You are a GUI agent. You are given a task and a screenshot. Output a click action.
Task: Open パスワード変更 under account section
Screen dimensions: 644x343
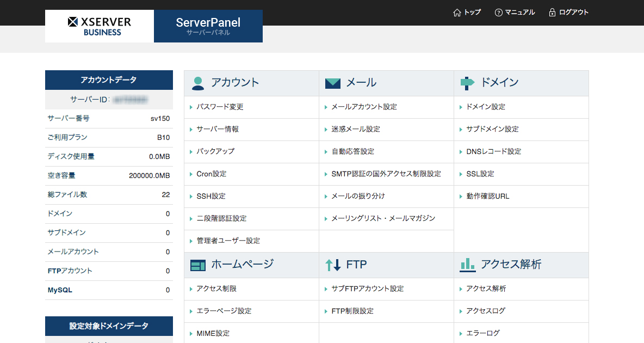click(x=220, y=107)
